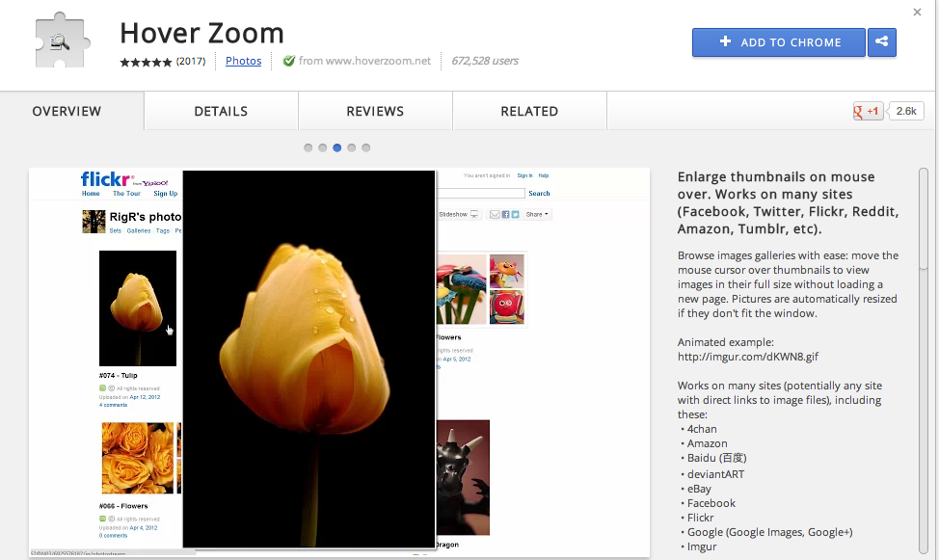The height and width of the screenshot is (560, 939).
Task: Click "Google (Google Images, Google+)" list entry
Action: [770, 532]
